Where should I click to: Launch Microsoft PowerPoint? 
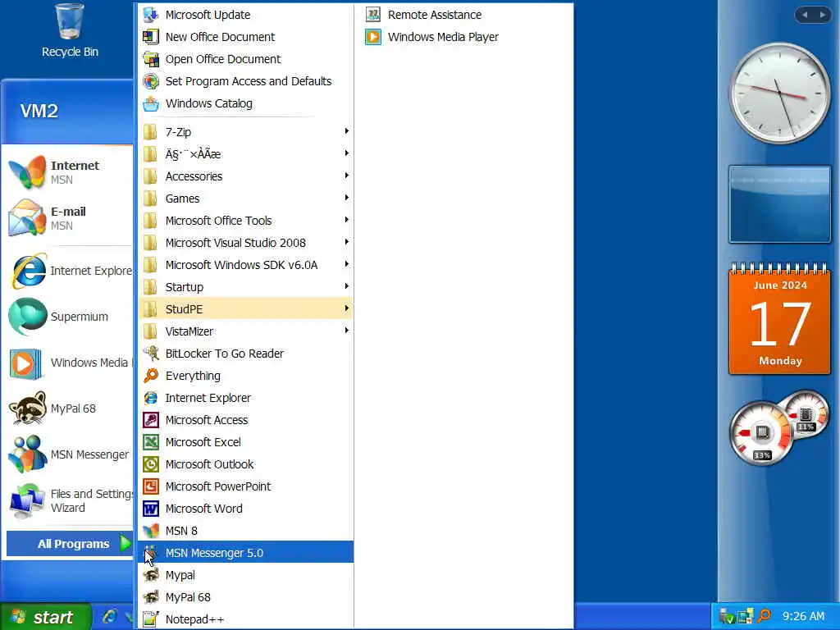tap(246, 486)
